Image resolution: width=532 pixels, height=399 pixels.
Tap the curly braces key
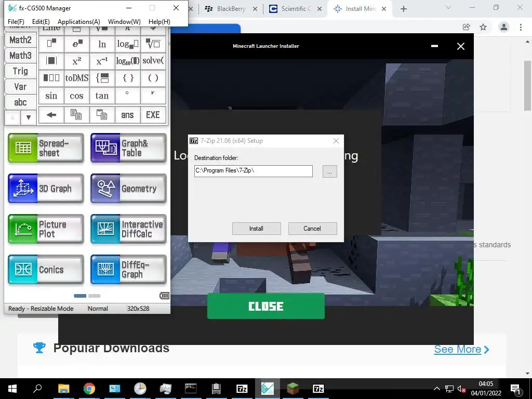tap(128, 78)
